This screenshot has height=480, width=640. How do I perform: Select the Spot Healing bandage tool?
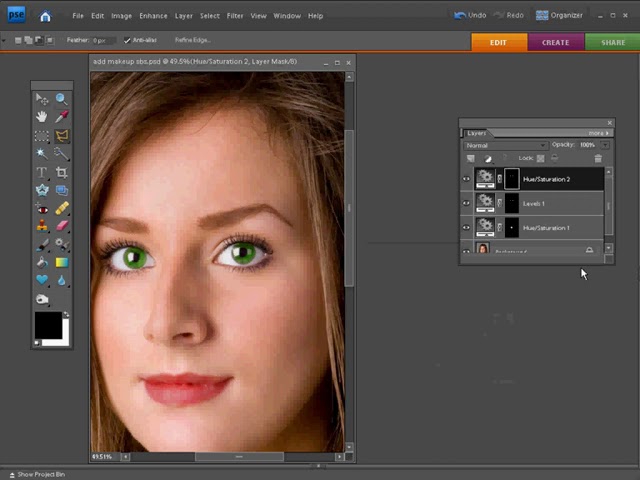pyautogui.click(x=62, y=209)
